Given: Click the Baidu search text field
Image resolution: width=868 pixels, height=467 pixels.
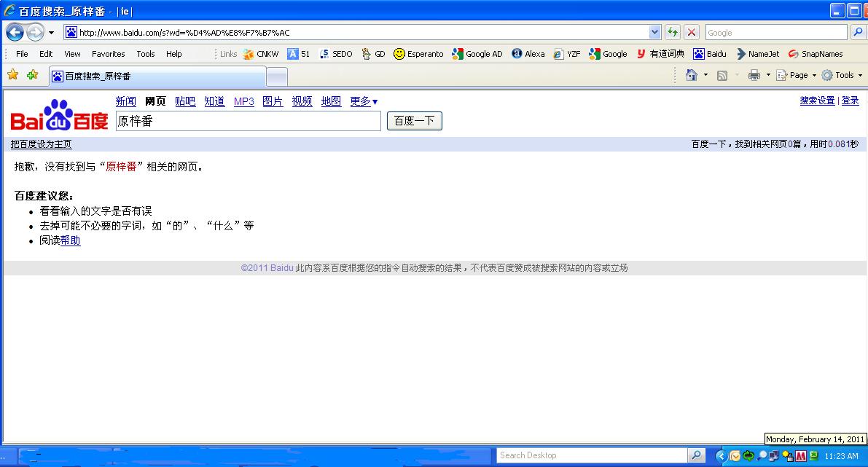Looking at the screenshot, I should pos(248,121).
